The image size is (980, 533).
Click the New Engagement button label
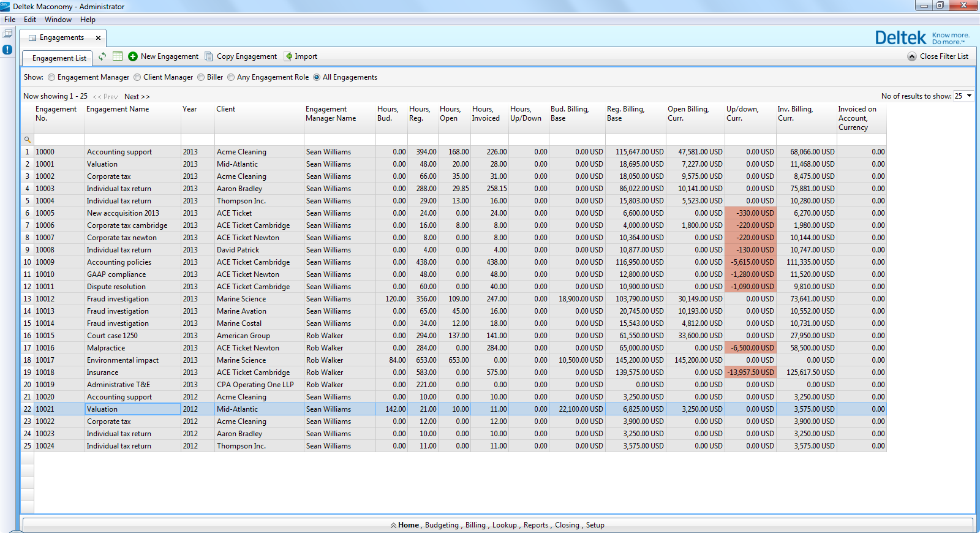170,56
